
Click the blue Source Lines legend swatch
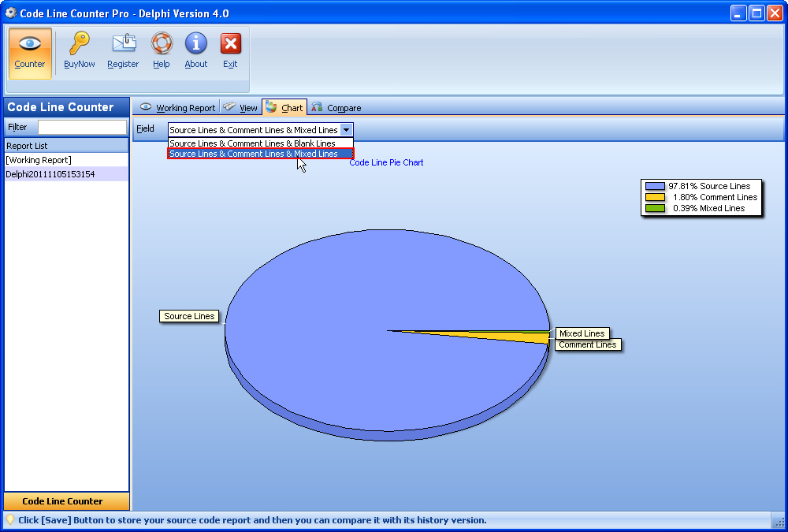[x=655, y=186]
